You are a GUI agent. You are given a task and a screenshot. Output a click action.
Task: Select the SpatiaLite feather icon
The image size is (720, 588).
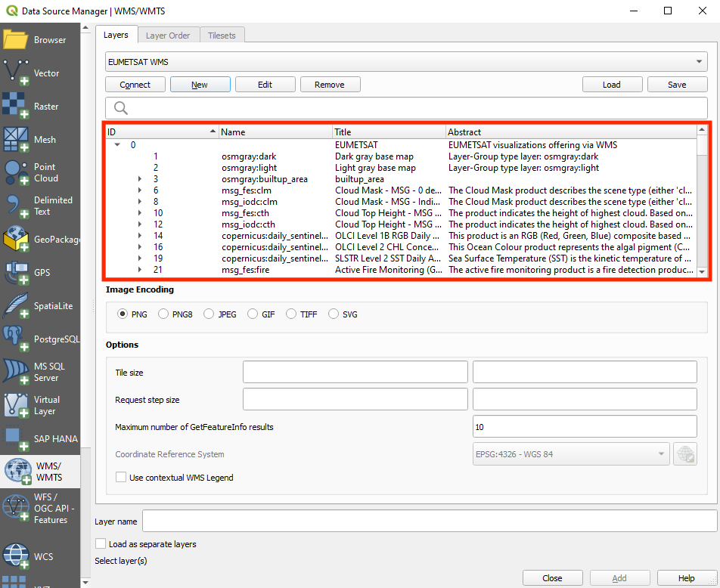(16, 306)
